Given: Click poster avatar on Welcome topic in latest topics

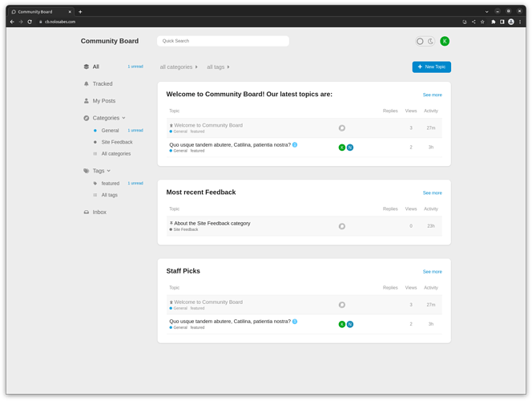Looking at the screenshot, I should [x=341, y=128].
